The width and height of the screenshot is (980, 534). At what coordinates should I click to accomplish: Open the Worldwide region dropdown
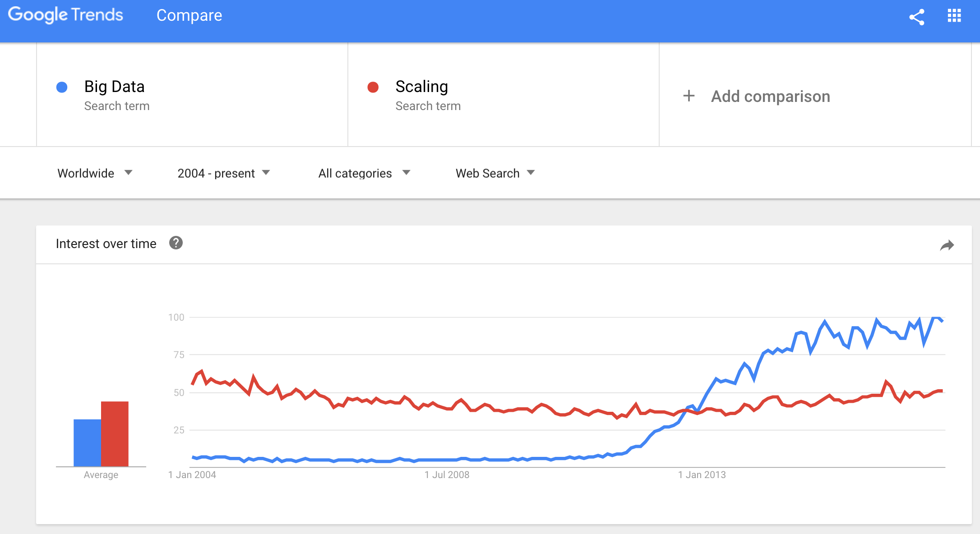95,173
